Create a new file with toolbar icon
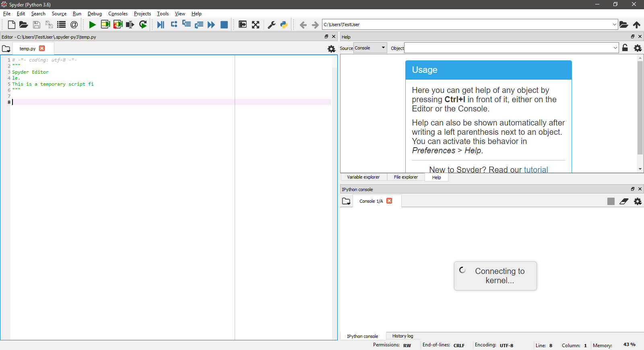This screenshot has height=350, width=644. [11, 25]
